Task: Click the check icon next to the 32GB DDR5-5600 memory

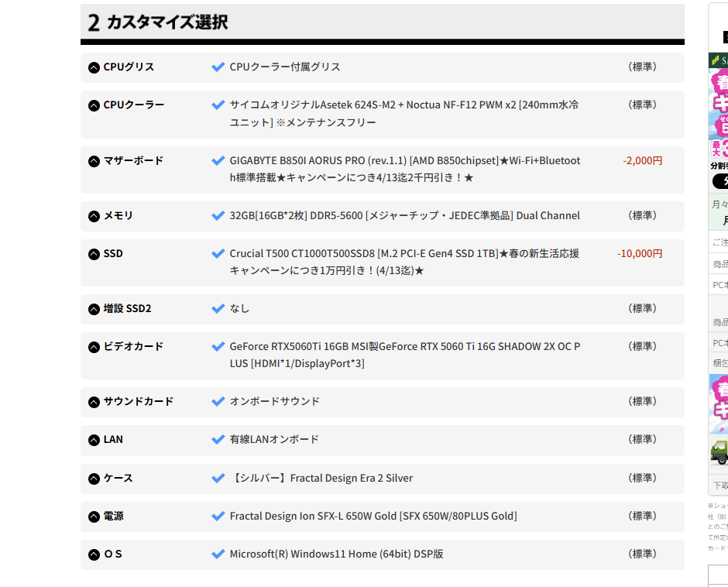Action: click(x=218, y=215)
